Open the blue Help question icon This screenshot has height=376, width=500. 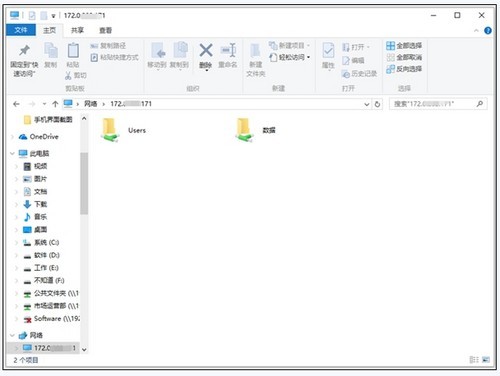[488, 31]
